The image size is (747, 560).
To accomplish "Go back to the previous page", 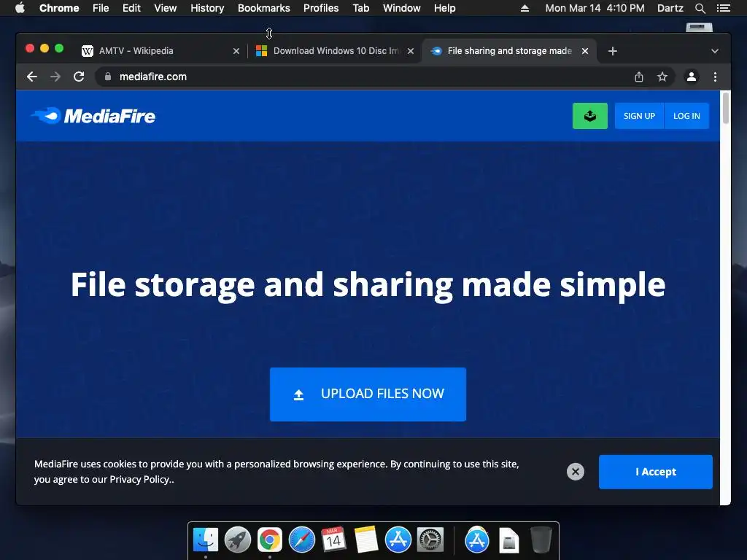I will (32, 77).
